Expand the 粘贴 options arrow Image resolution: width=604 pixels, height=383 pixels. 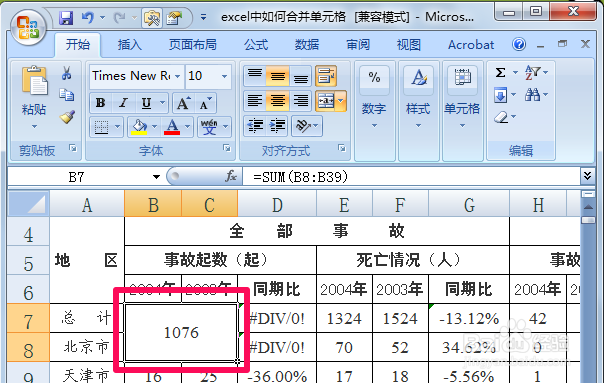tap(34, 126)
